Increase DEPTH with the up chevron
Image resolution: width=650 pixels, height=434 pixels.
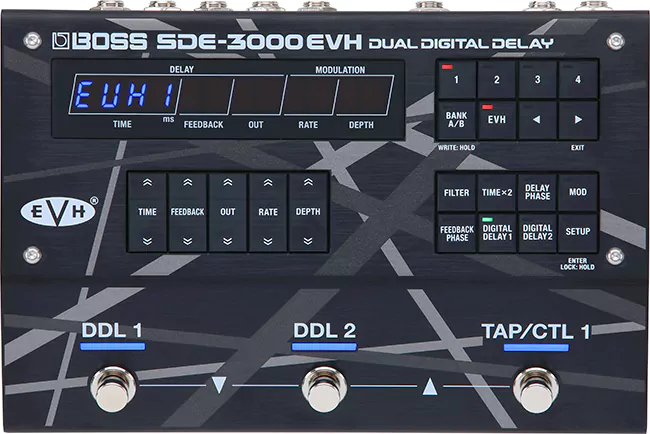tap(308, 183)
